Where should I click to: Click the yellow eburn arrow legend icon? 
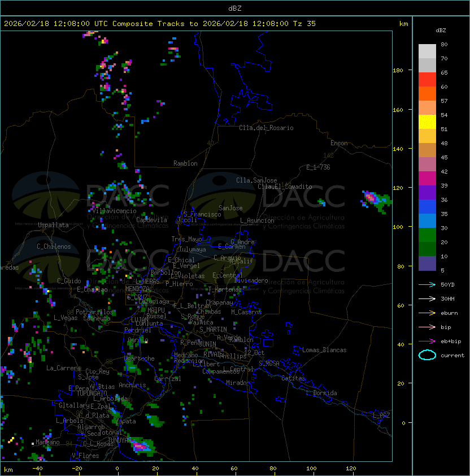[427, 313]
